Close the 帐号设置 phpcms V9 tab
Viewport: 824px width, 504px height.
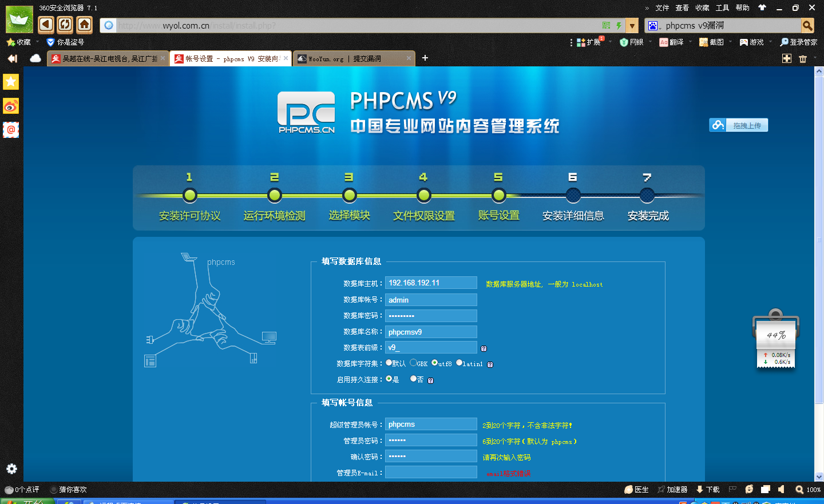pyautogui.click(x=286, y=58)
